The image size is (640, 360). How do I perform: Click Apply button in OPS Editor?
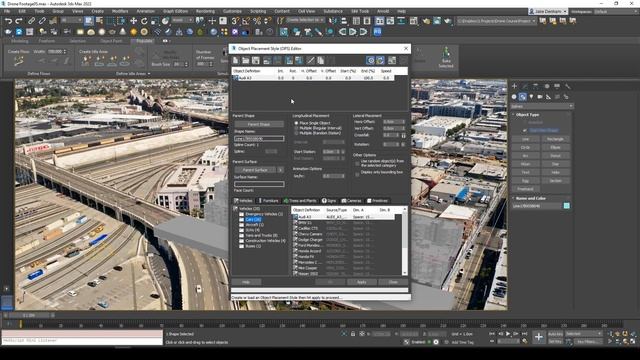[362, 282]
